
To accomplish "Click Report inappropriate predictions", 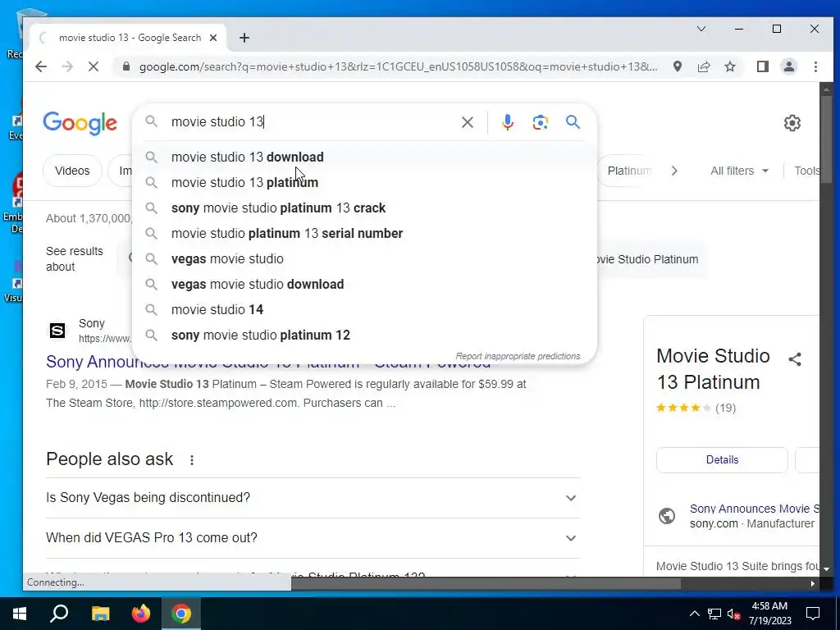I will 518,356.
